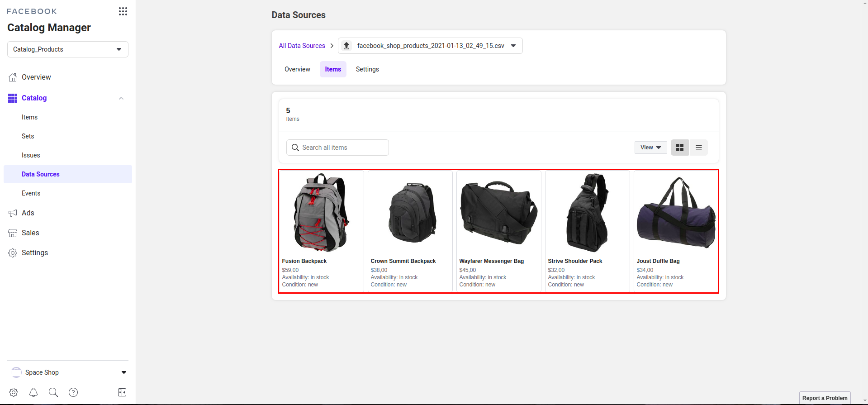Click the settings gear icon in bottom bar
The image size is (868, 405).
14,392
